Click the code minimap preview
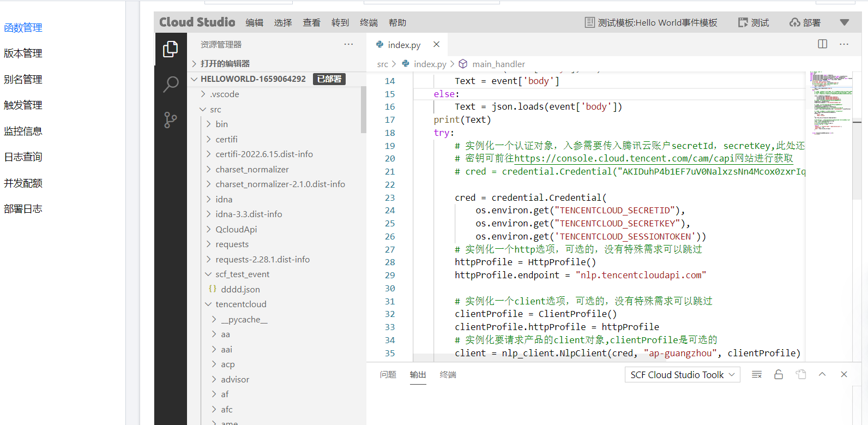Image resolution: width=868 pixels, height=425 pixels. click(830, 104)
